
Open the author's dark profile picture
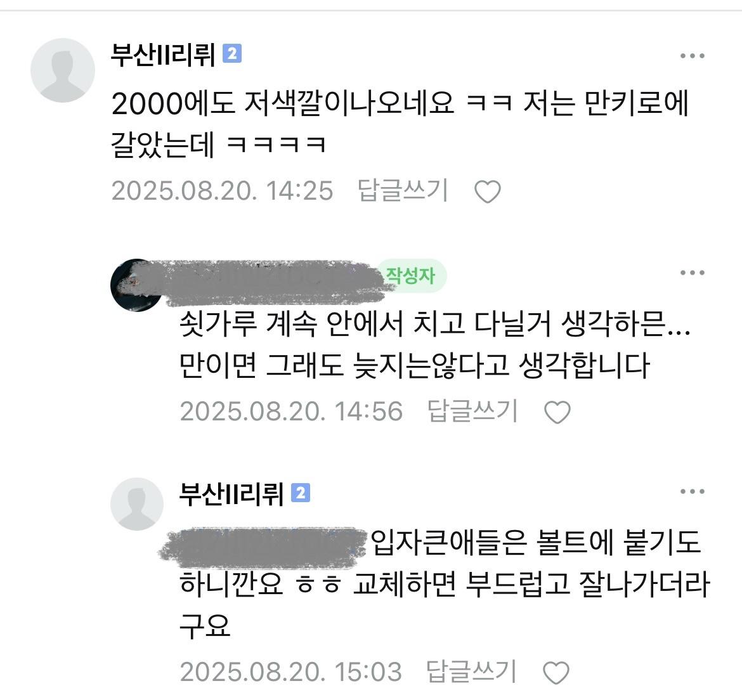coord(137,285)
